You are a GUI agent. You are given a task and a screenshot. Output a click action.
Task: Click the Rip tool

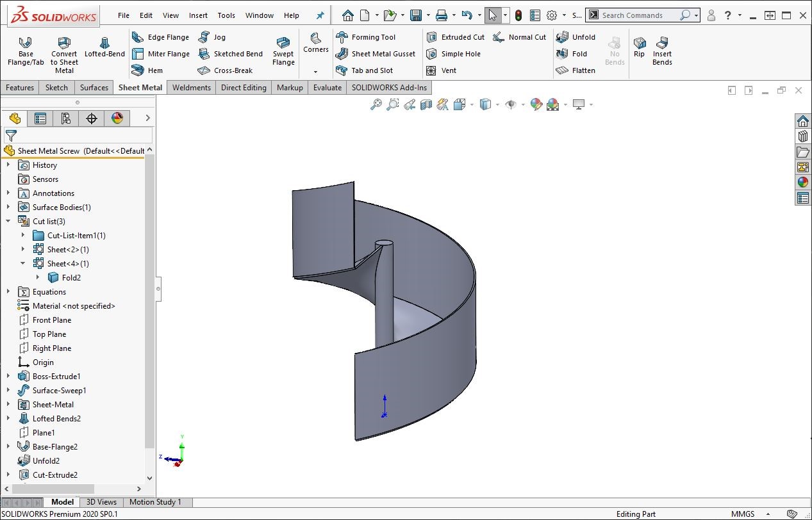click(x=639, y=47)
